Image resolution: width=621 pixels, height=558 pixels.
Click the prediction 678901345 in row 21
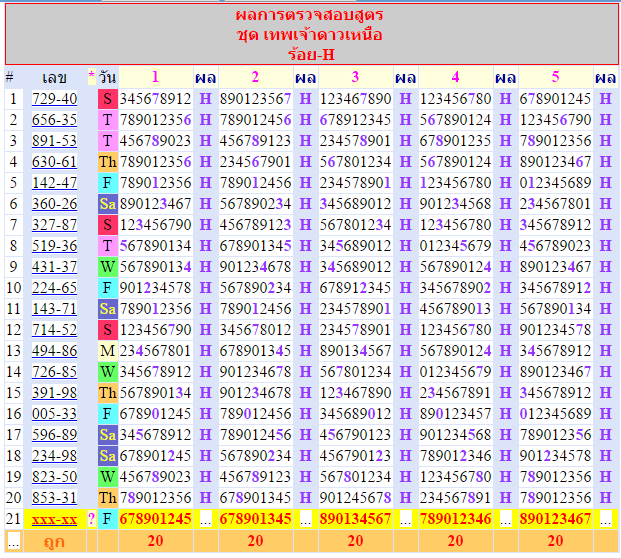[255, 519]
